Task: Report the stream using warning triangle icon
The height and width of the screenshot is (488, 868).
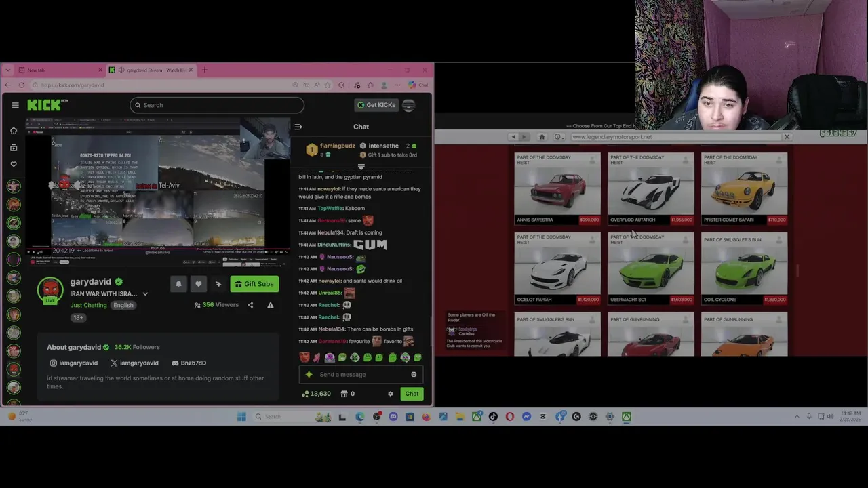Action: pyautogui.click(x=270, y=305)
